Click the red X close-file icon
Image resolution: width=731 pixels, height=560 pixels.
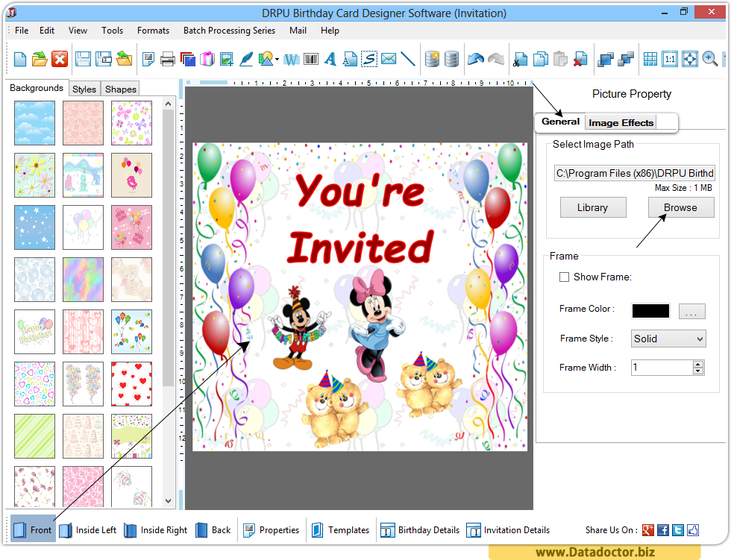(x=60, y=60)
